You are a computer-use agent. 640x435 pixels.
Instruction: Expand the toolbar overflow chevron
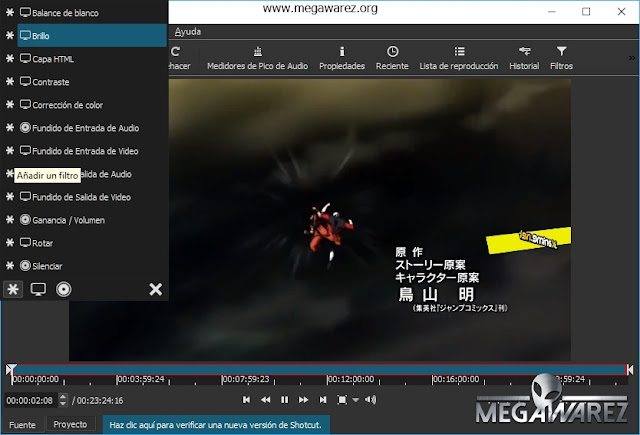pyautogui.click(x=632, y=58)
